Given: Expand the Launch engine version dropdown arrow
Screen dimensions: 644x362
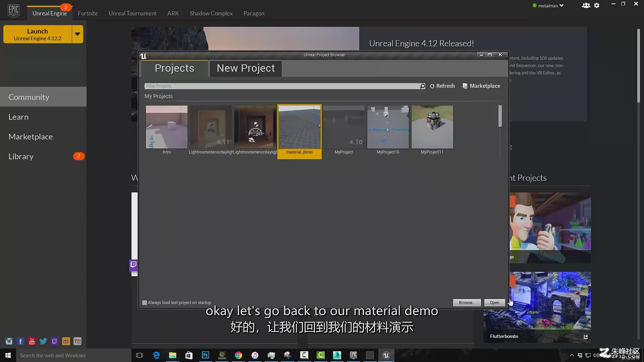Looking at the screenshot, I should tap(77, 34).
